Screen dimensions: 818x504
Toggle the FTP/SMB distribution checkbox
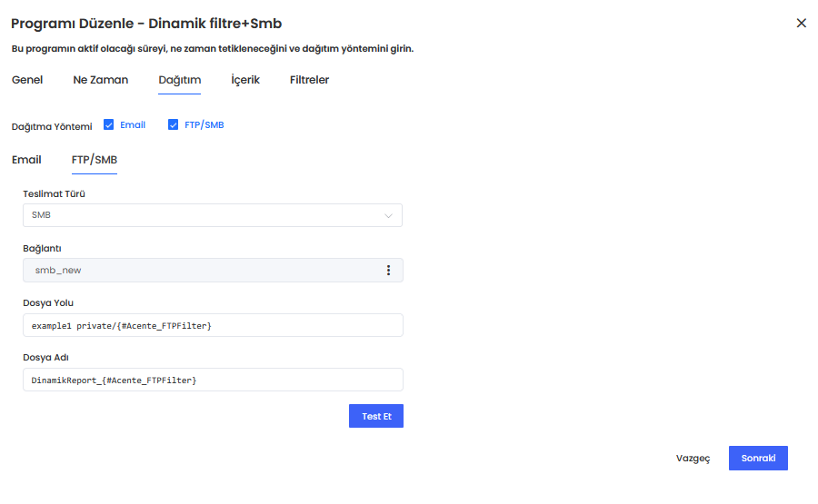174,125
